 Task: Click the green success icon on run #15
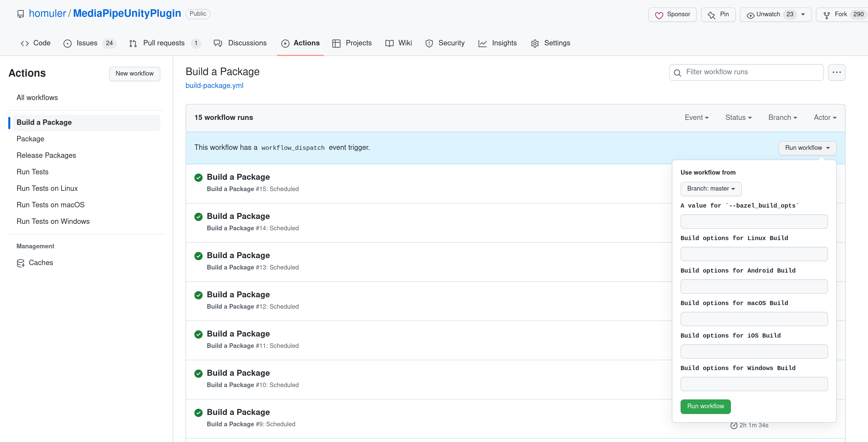click(x=198, y=178)
